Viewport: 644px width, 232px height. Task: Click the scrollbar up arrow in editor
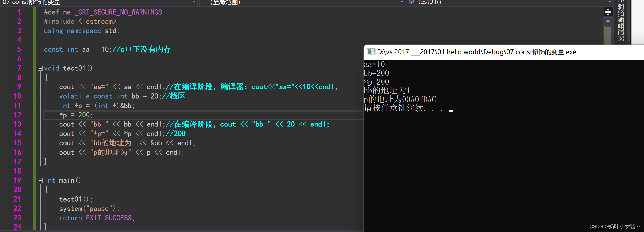click(608, 21)
